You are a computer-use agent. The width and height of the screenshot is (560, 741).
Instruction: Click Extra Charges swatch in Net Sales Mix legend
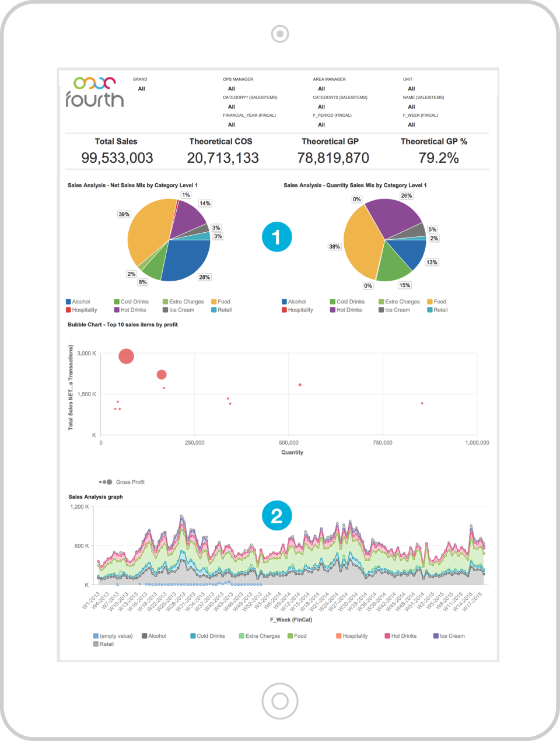click(165, 302)
